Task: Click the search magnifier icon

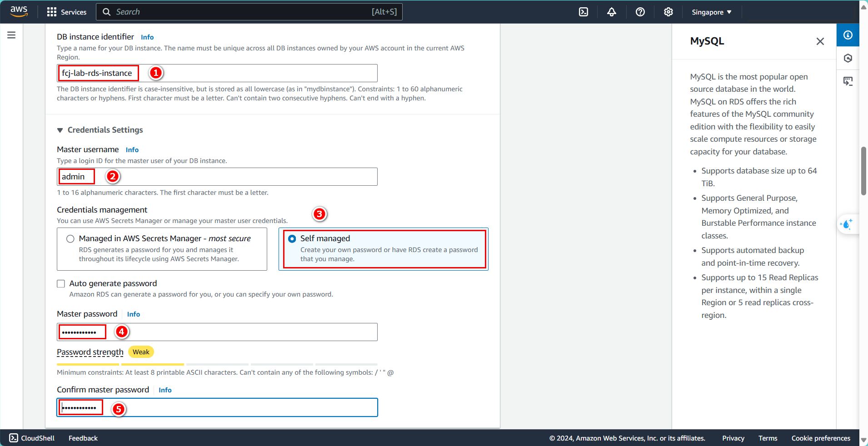Action: coord(107,12)
